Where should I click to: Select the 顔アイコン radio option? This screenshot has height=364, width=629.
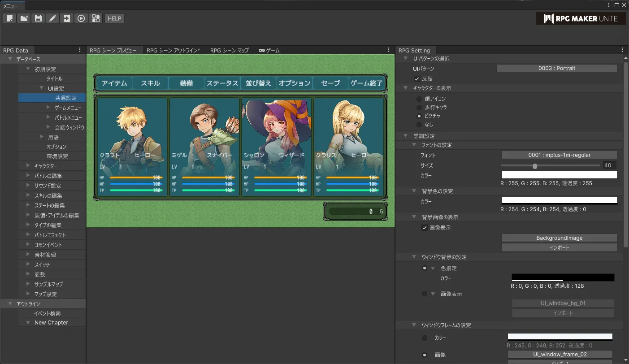(x=419, y=99)
